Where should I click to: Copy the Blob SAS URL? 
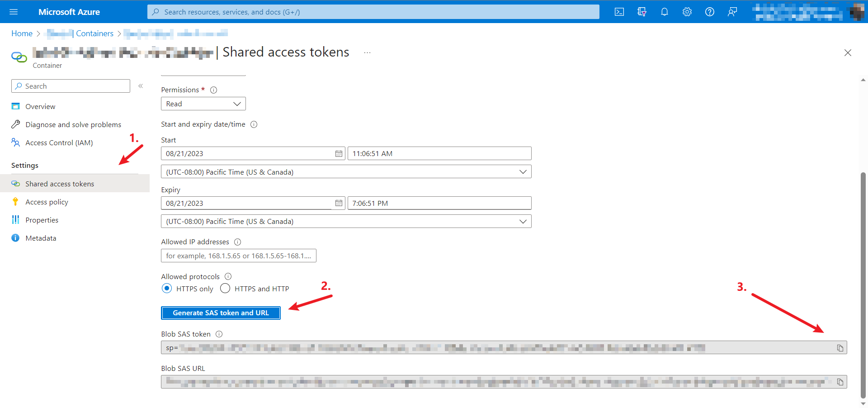tap(840, 382)
